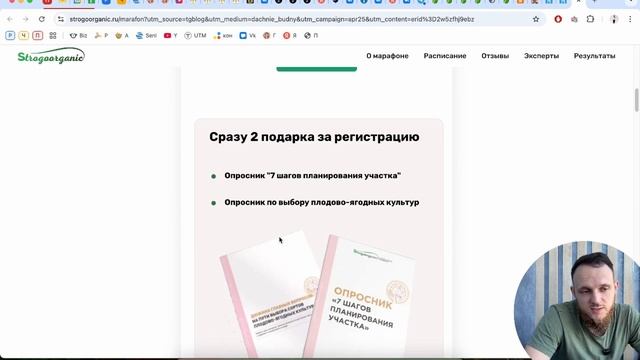Open the globe 'П' bookmark
This screenshot has height=360, width=640.
point(311,36)
